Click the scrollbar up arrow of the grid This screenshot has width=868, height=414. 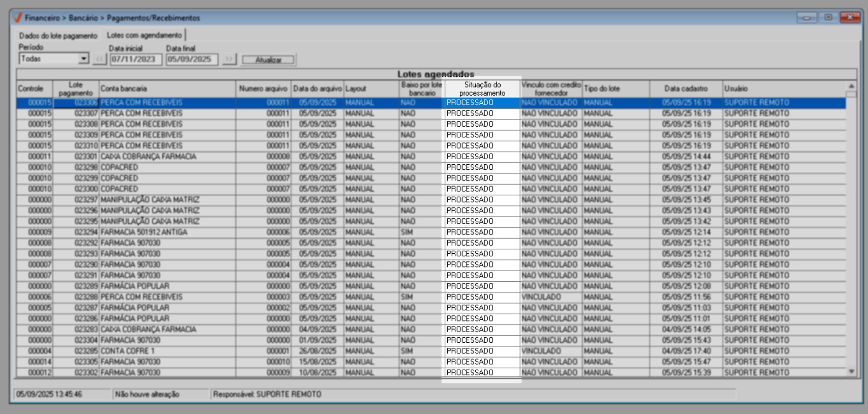click(x=851, y=86)
